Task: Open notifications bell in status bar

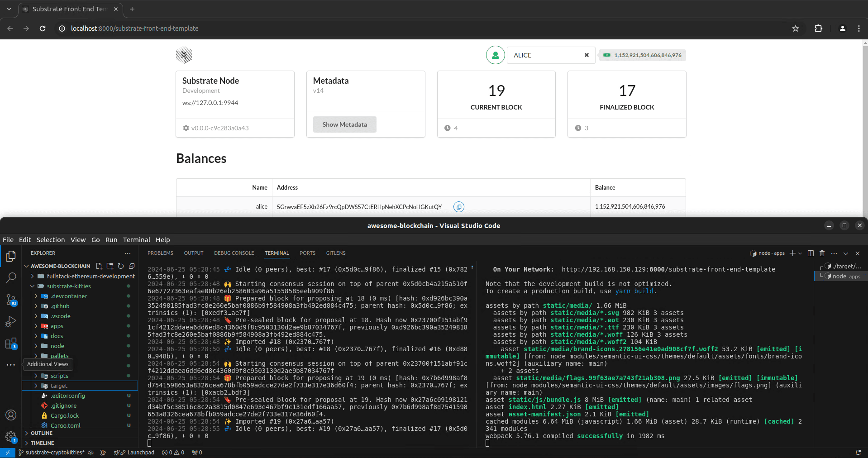Action: coord(858,453)
